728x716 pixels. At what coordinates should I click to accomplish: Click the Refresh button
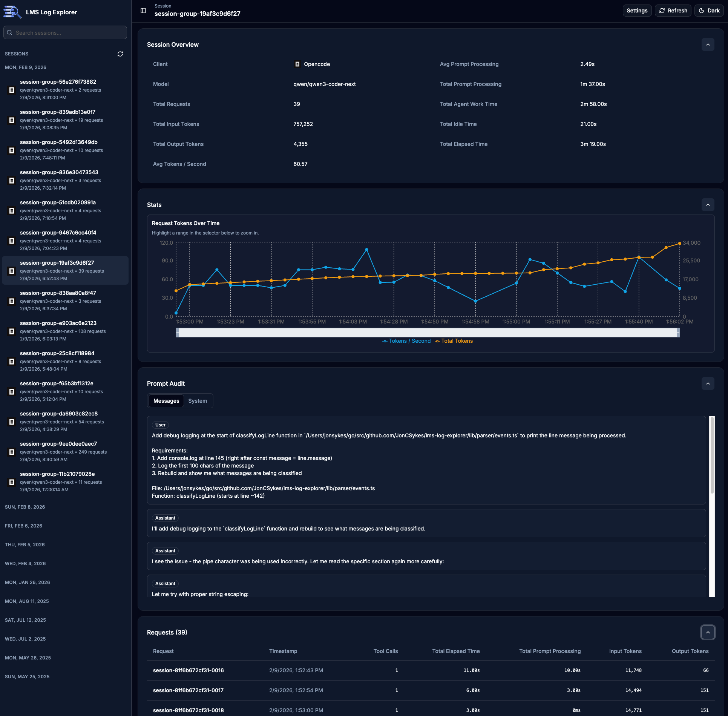(x=673, y=10)
